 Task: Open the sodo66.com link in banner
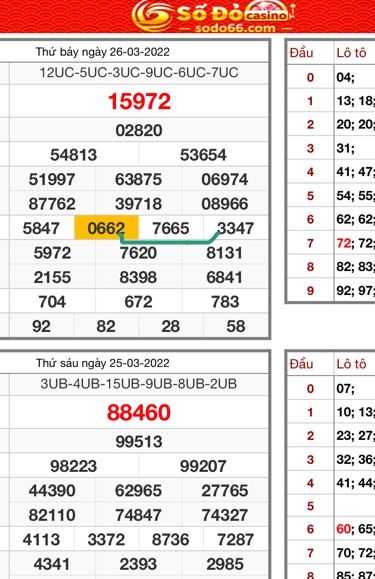point(235,28)
